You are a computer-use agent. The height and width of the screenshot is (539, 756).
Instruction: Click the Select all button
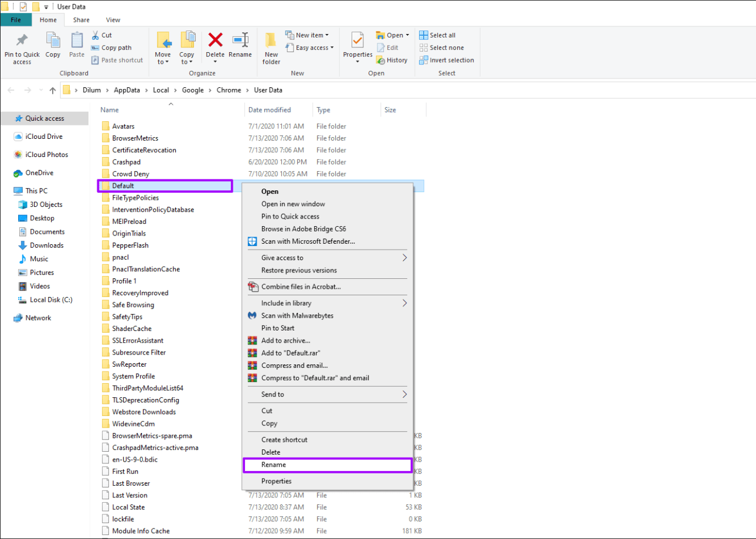click(x=442, y=35)
